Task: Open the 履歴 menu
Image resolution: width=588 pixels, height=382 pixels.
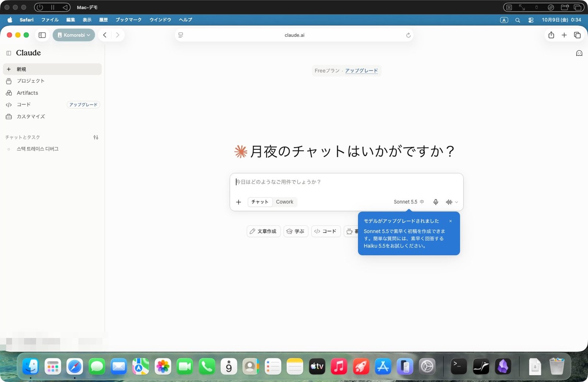Action: (x=104, y=20)
